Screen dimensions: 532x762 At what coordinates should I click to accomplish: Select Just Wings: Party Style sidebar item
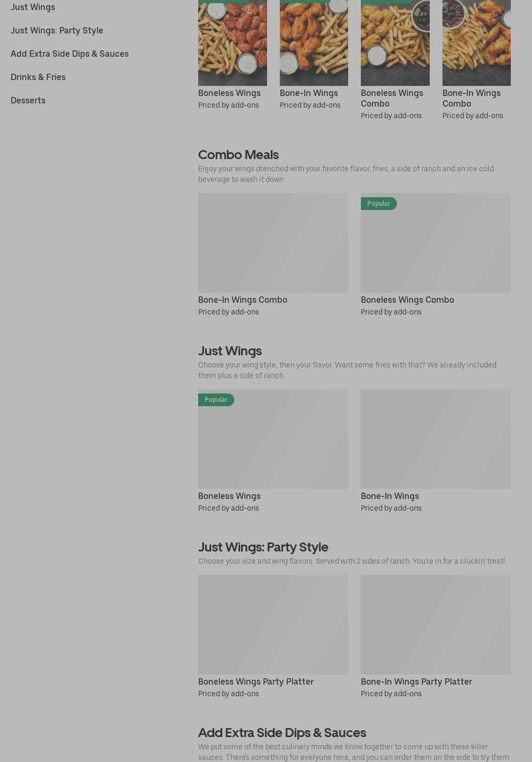tap(57, 30)
